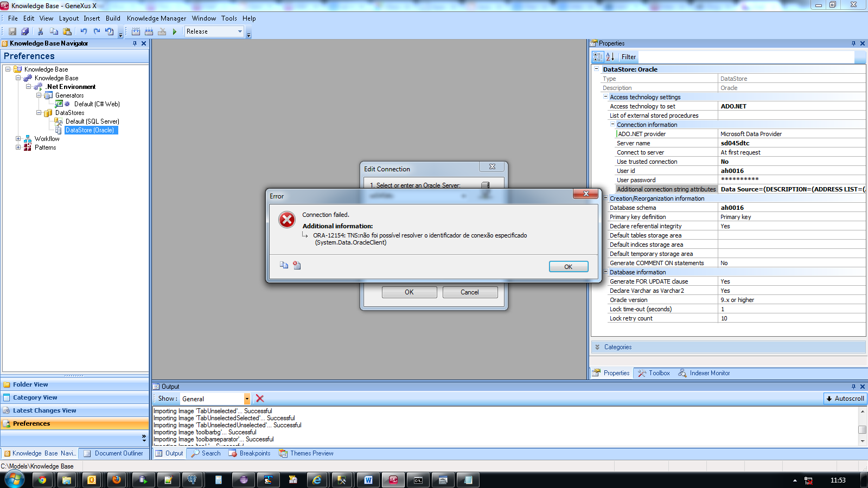Open the Document Outliner tab
Viewport: 868px width, 488px height.
113,453
